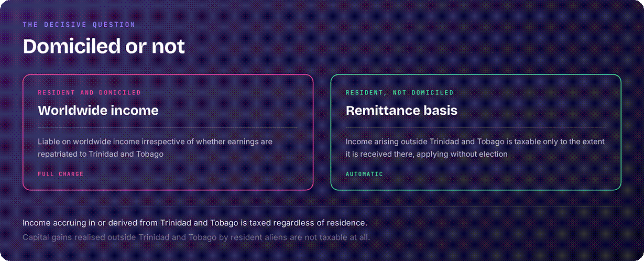
Task: Click the green 'Resident, Not Domiciled' label
Action: coord(399,93)
